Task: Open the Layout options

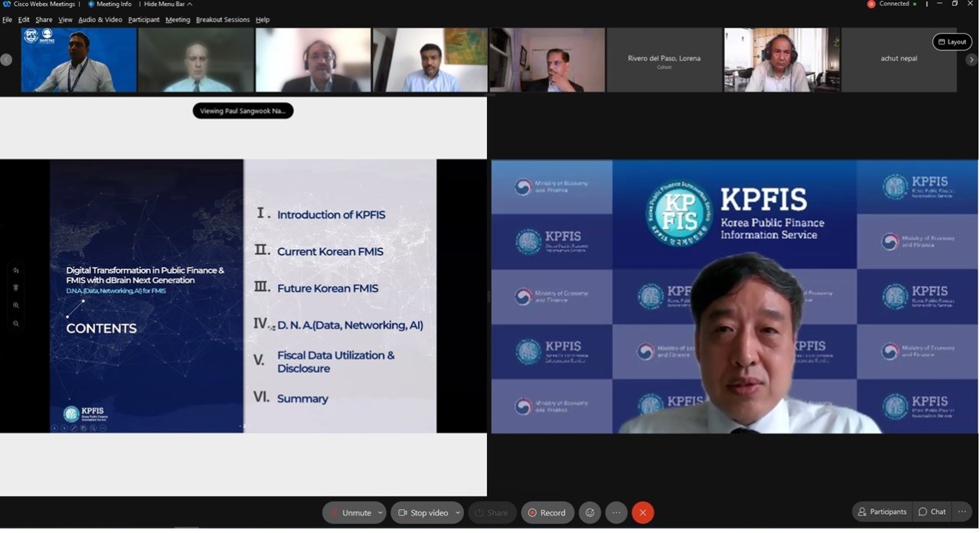Action: 952,42
